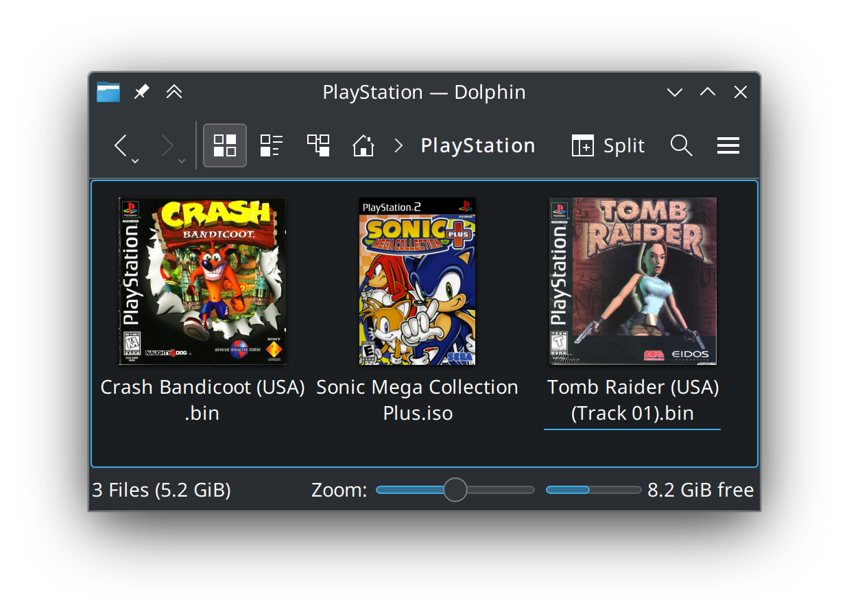Screen dimensions: 849x616
Task: Click the breadcrumb separator chevron before PlayStation
Action: 398,145
